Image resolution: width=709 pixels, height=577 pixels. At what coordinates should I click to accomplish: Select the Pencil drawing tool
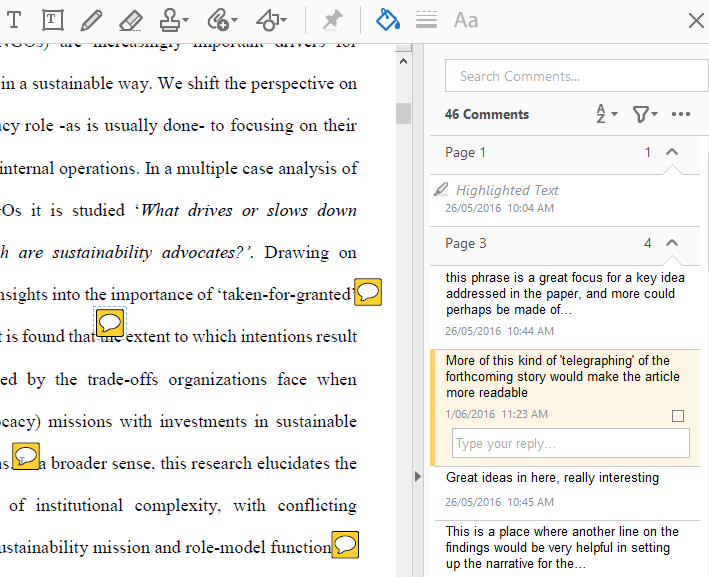[x=91, y=21]
